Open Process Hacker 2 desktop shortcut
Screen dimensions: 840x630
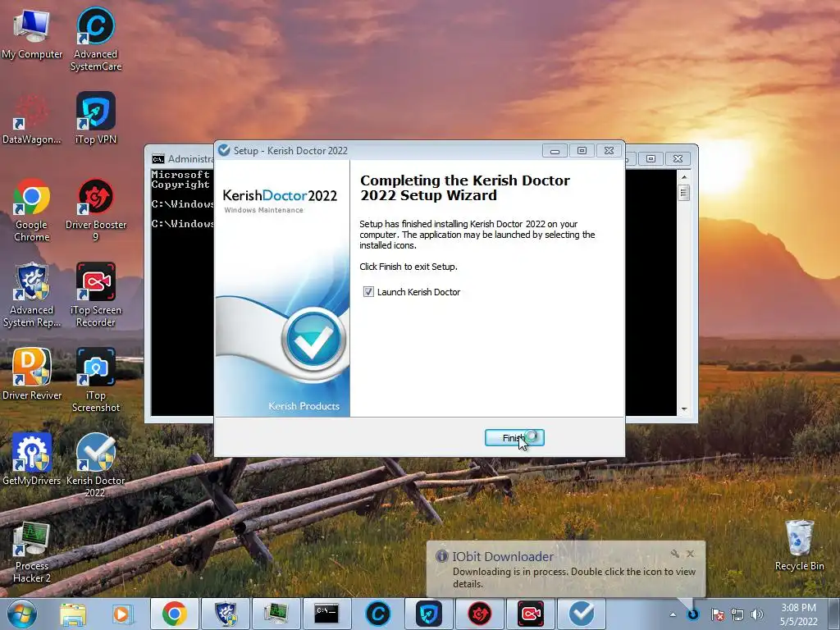click(32, 552)
